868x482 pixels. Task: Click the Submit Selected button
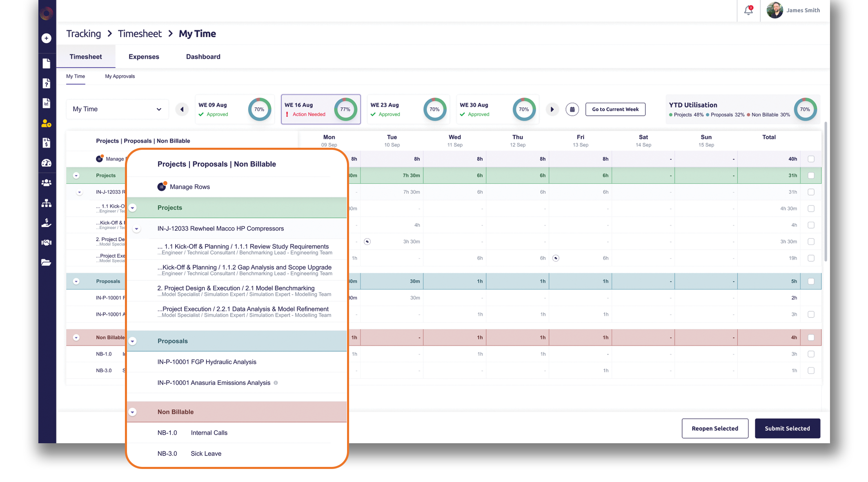(787, 428)
